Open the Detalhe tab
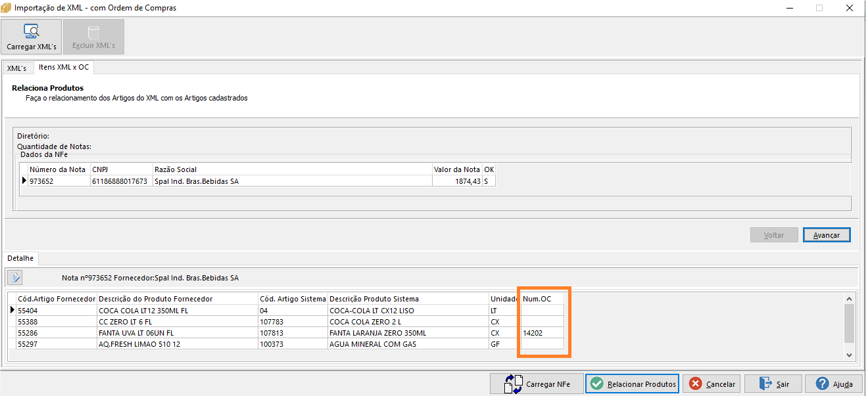This screenshot has width=868, height=398. [x=20, y=259]
